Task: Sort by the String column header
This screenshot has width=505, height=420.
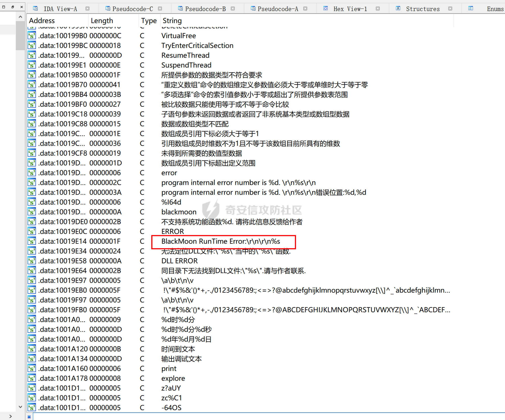Action: pyautogui.click(x=172, y=20)
